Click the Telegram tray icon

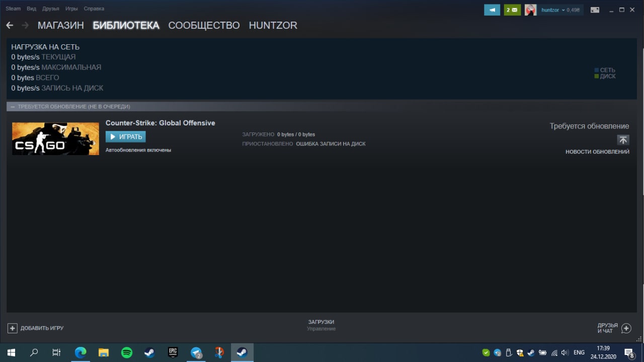tap(498, 353)
